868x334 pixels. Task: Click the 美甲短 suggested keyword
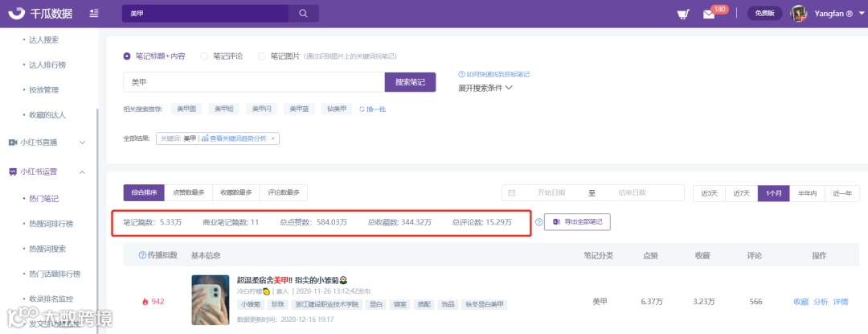point(224,109)
